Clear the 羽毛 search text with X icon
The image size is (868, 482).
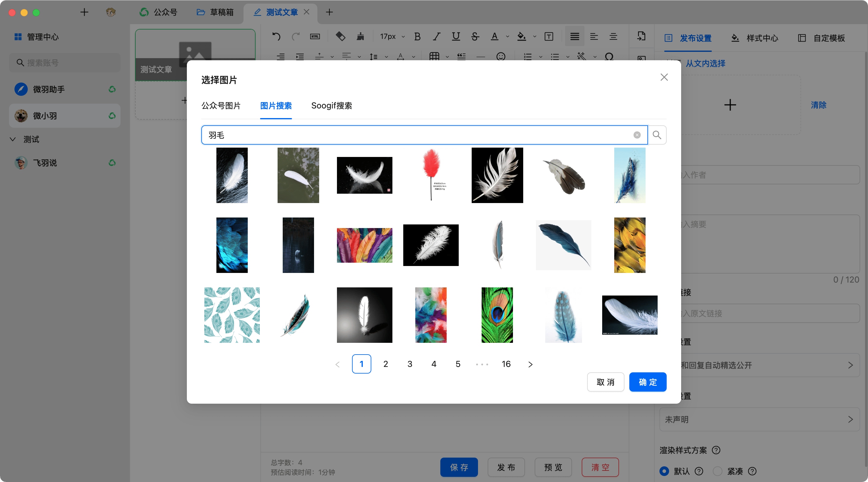(x=637, y=135)
